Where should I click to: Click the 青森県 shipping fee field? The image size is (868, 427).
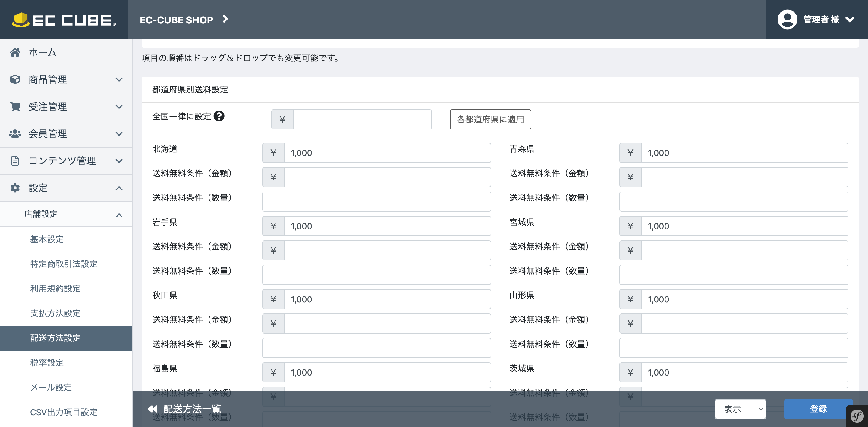[x=745, y=153]
